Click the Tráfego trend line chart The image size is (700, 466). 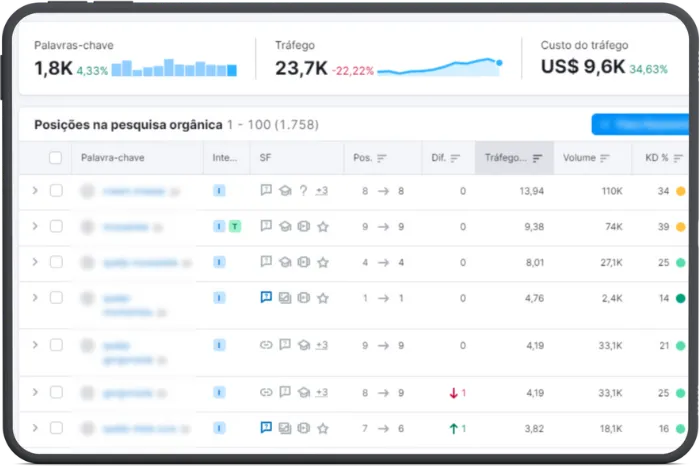pyautogui.click(x=440, y=67)
